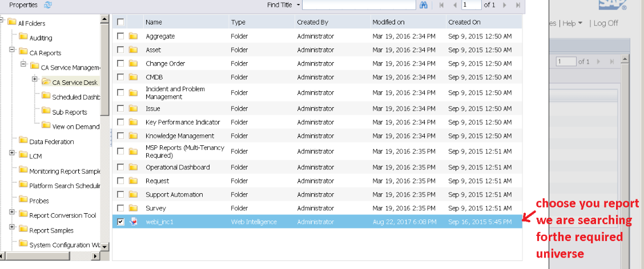Check the Issue row checkbox
644x269 pixels.
(x=120, y=108)
